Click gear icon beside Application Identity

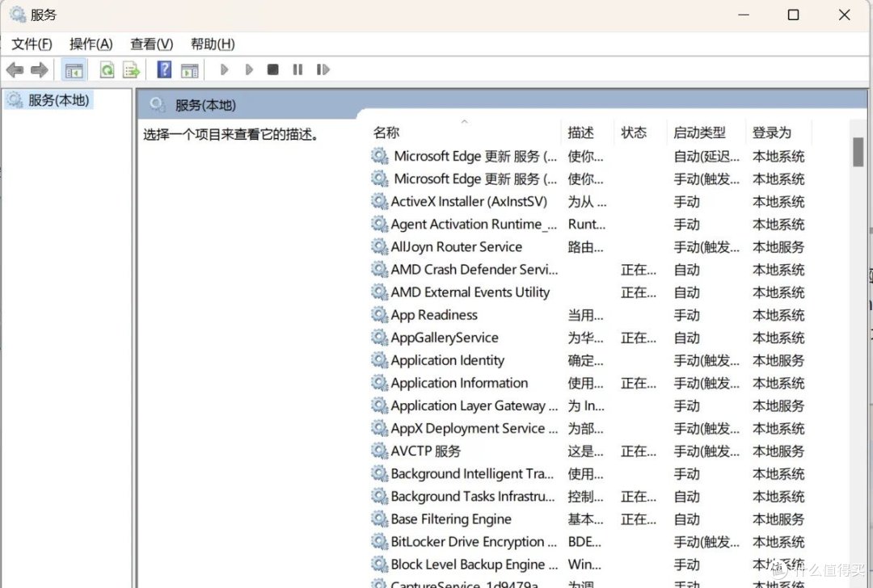tap(380, 360)
